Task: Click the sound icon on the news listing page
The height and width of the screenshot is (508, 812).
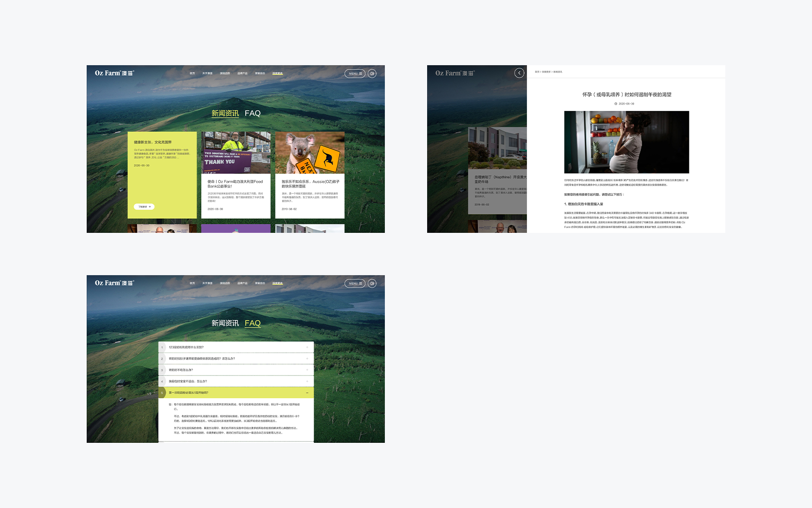Action: (x=372, y=74)
